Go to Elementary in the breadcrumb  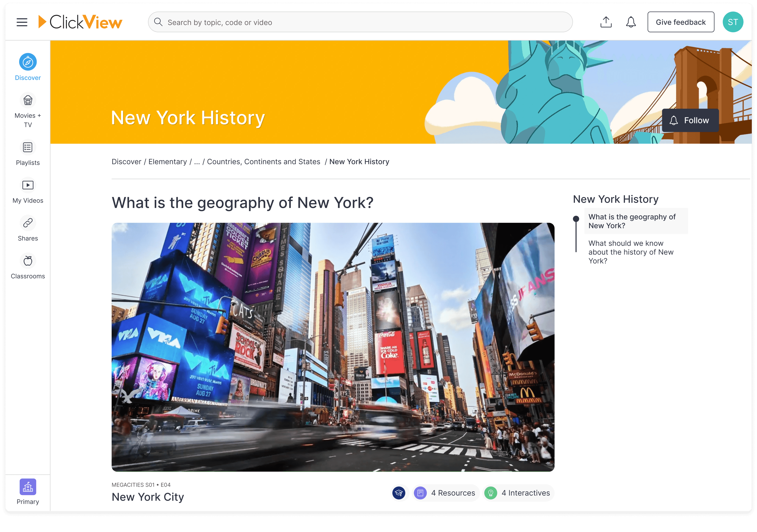pos(168,161)
